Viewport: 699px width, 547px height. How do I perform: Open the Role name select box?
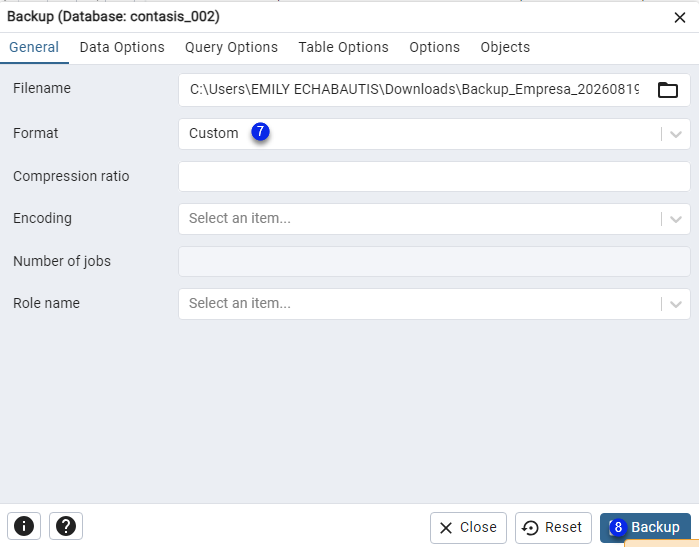point(434,304)
